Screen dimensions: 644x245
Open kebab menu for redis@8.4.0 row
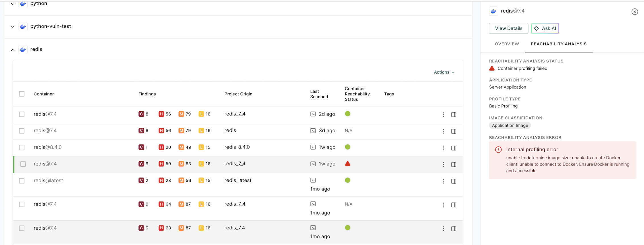point(443,148)
